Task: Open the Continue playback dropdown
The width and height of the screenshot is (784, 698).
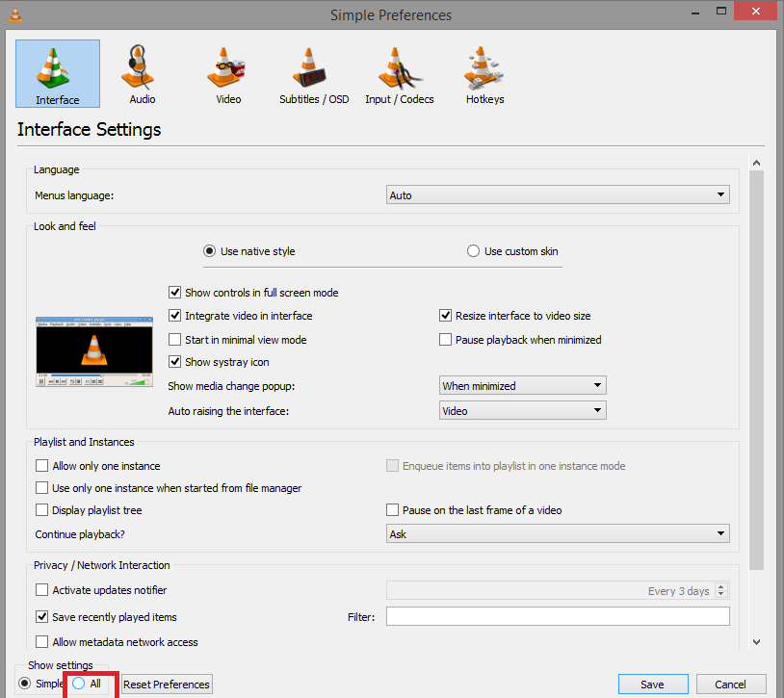Action: (x=558, y=533)
